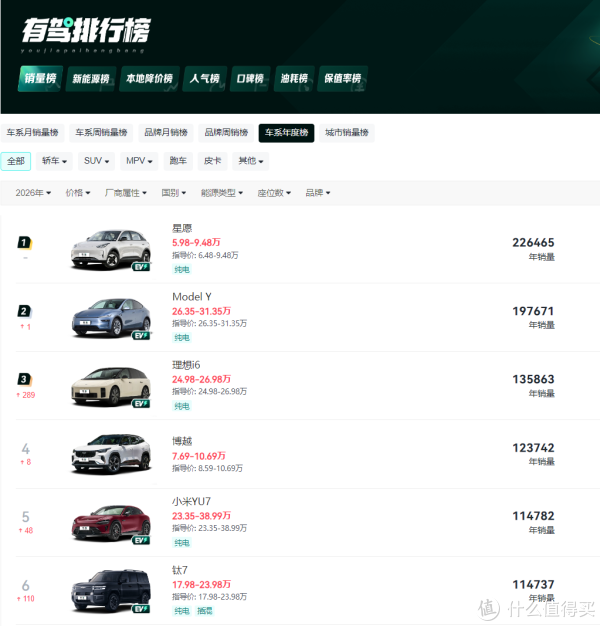Image resolution: width=600 pixels, height=626 pixels.
Task: Click the 纯电 tag under 钛7
Action: pos(182,611)
